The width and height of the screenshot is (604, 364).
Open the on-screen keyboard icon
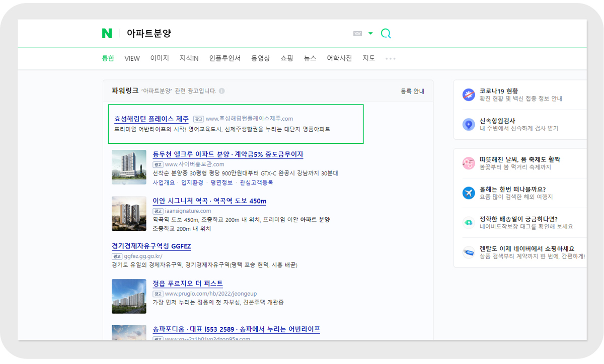[x=358, y=34]
